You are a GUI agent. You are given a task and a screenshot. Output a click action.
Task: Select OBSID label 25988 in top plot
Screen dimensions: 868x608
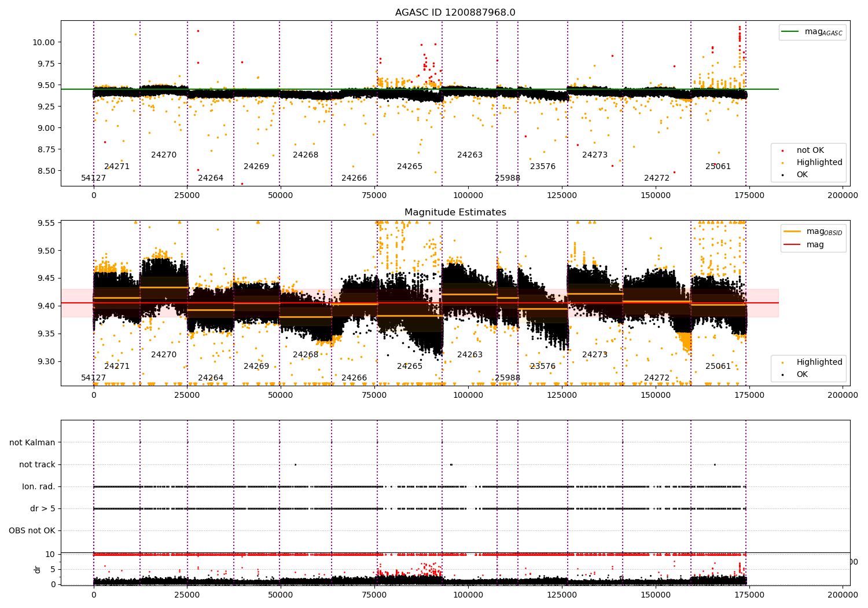507,178
